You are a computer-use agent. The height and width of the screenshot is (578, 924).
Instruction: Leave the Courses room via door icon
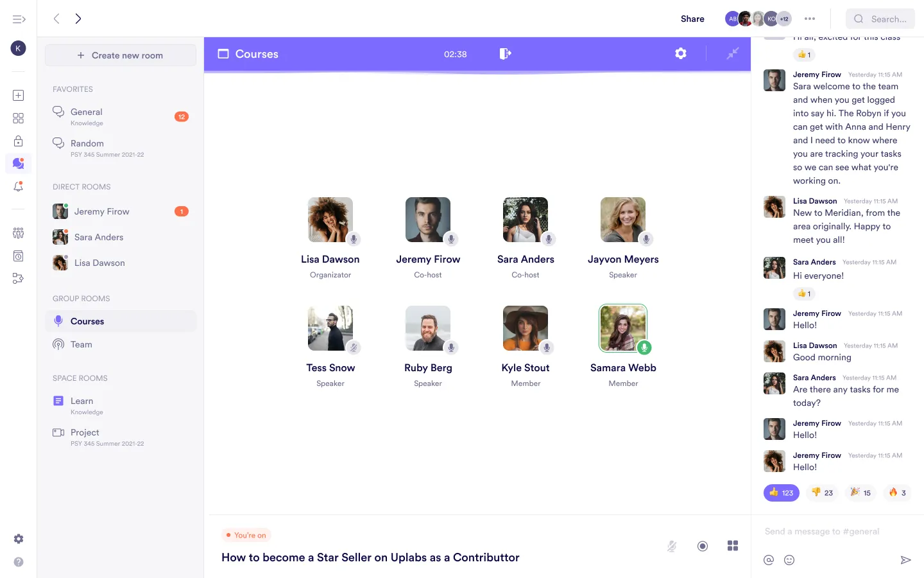pyautogui.click(x=505, y=54)
